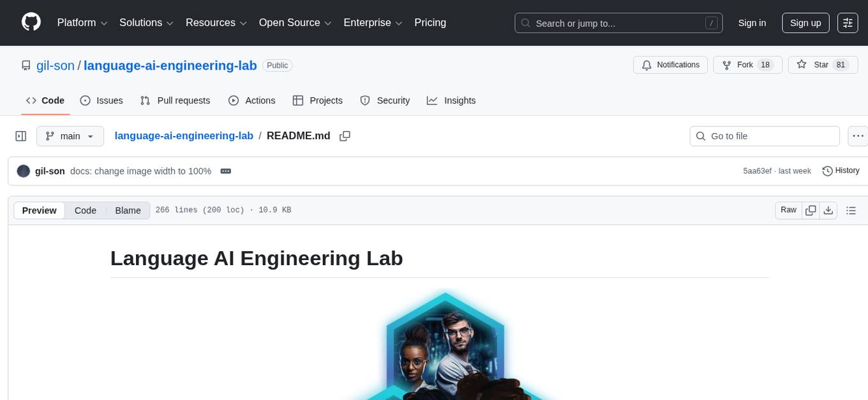Copy the README.md file path
Image resolution: width=868 pixels, height=400 pixels.
(345, 136)
